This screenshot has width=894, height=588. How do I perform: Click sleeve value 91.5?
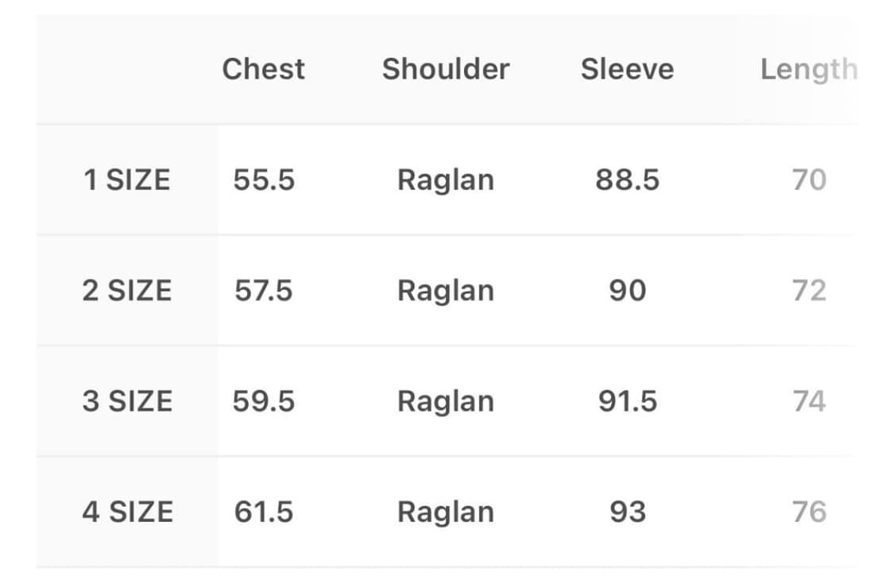(627, 401)
